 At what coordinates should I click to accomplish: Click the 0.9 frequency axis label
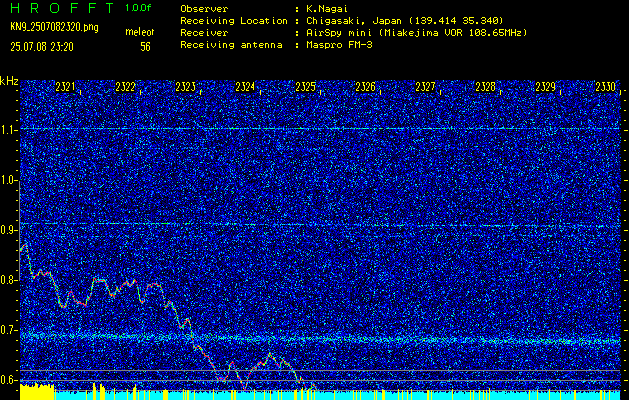(x=9, y=230)
